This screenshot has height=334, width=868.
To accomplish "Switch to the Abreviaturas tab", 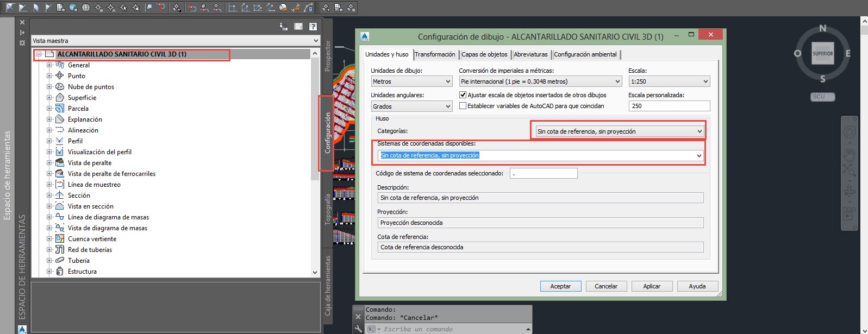I will tap(530, 54).
